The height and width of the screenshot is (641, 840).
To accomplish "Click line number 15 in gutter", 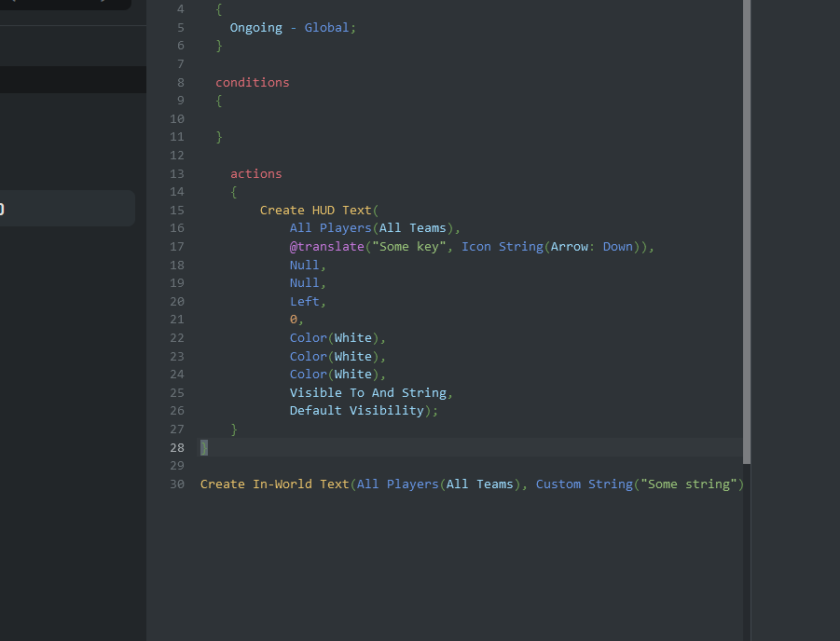I will 177,211.
